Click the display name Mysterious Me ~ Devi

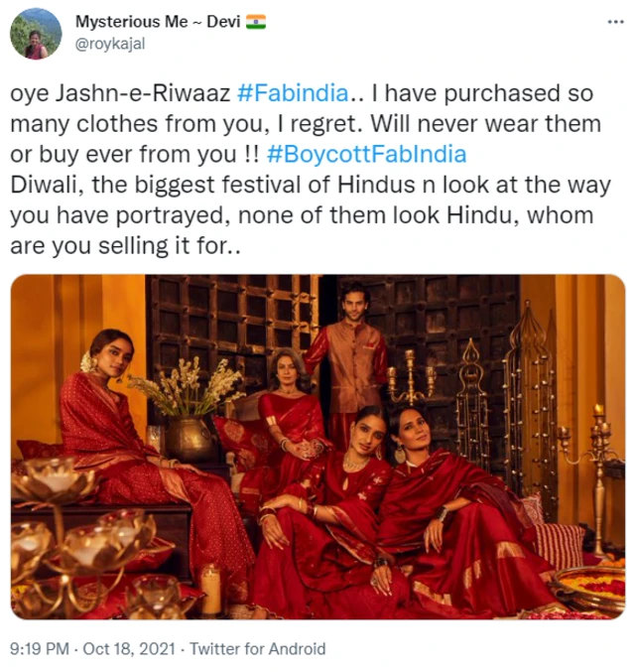[157, 22]
